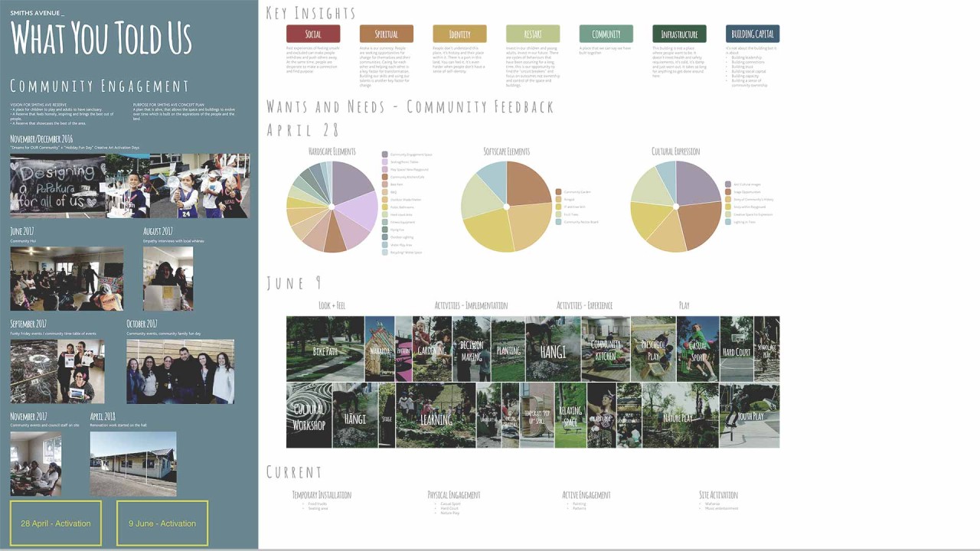Open the 'Designing a Papakura' chalkboard photo
Screen dimensions: 980x551
[57, 186]
